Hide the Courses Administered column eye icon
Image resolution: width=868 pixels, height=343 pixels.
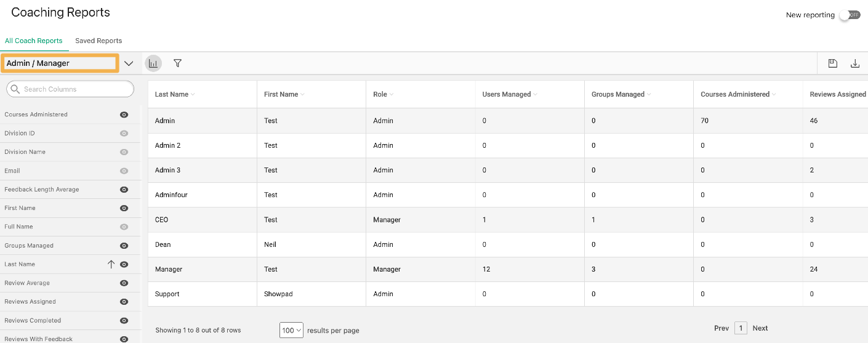[x=124, y=115]
